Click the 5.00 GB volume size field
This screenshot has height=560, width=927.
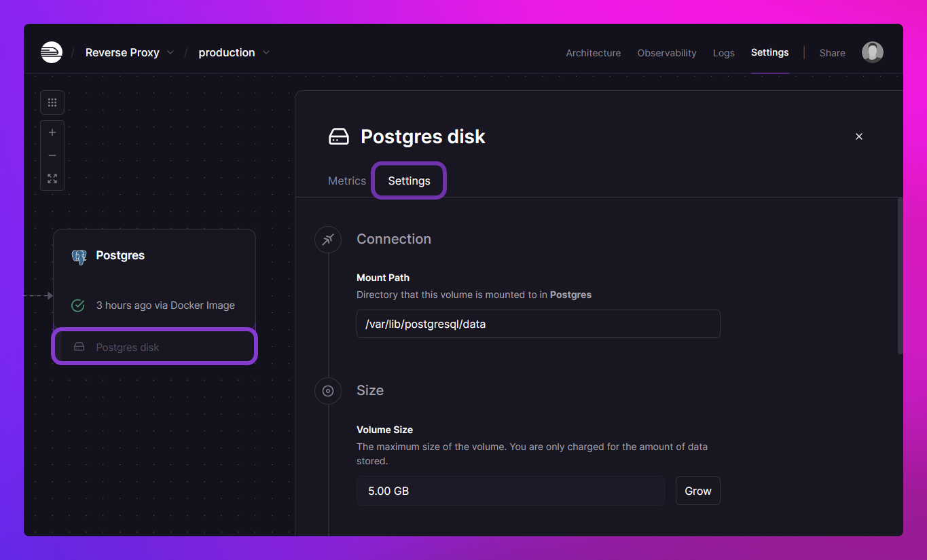coord(510,491)
